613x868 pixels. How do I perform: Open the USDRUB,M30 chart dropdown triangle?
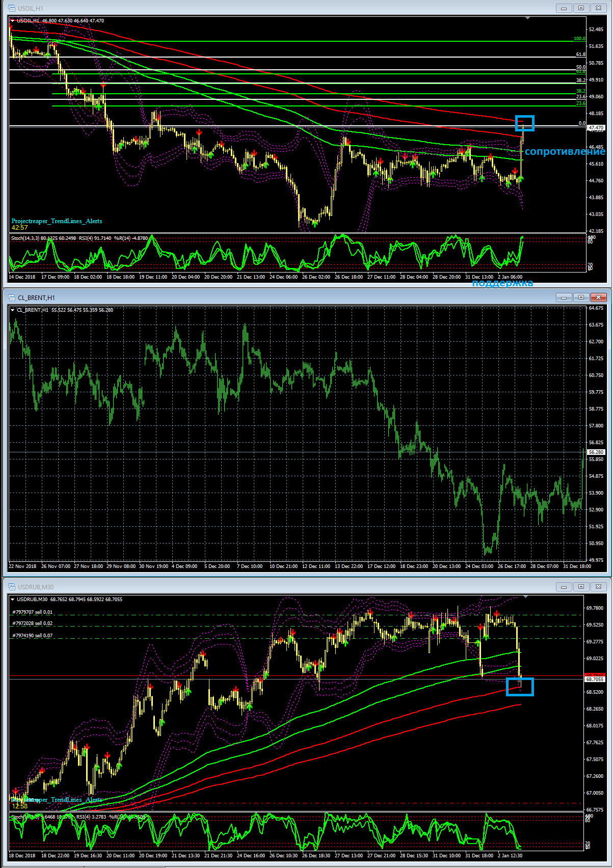pyautogui.click(x=12, y=599)
